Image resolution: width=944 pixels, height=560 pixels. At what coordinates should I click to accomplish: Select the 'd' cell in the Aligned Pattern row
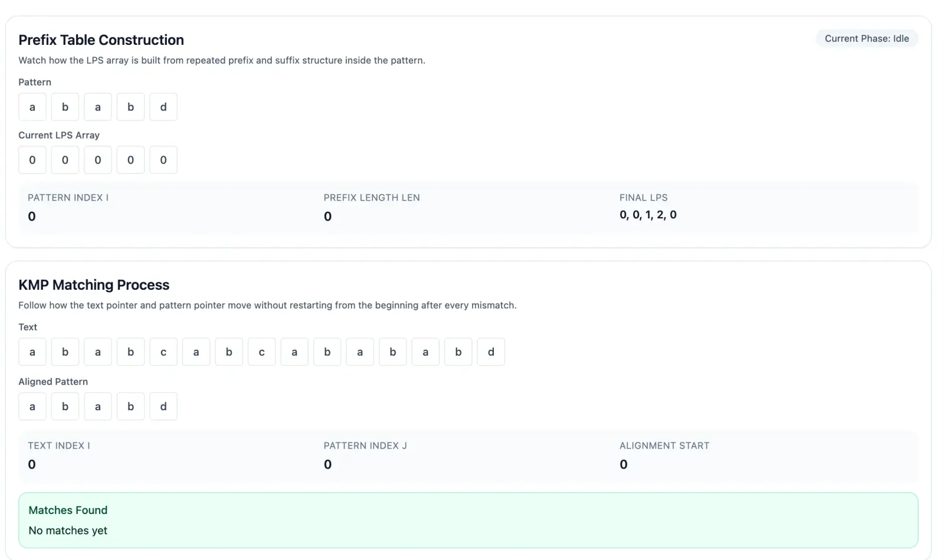tap(163, 407)
